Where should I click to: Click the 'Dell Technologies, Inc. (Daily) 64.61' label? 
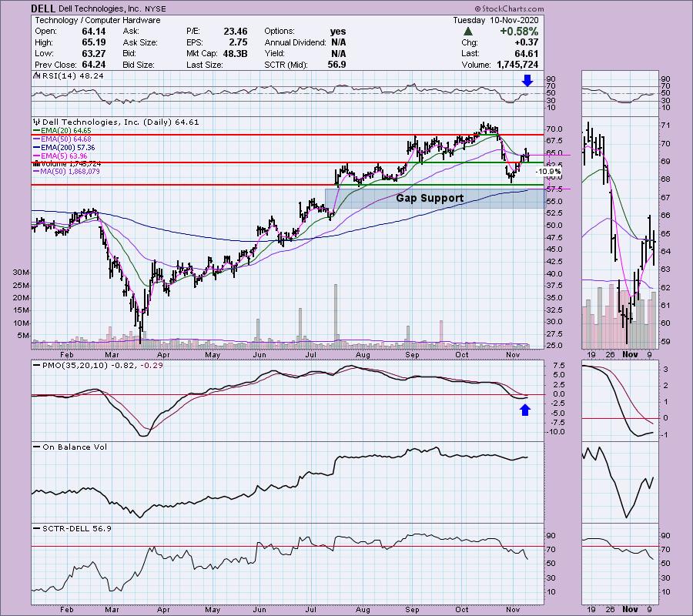(x=121, y=122)
